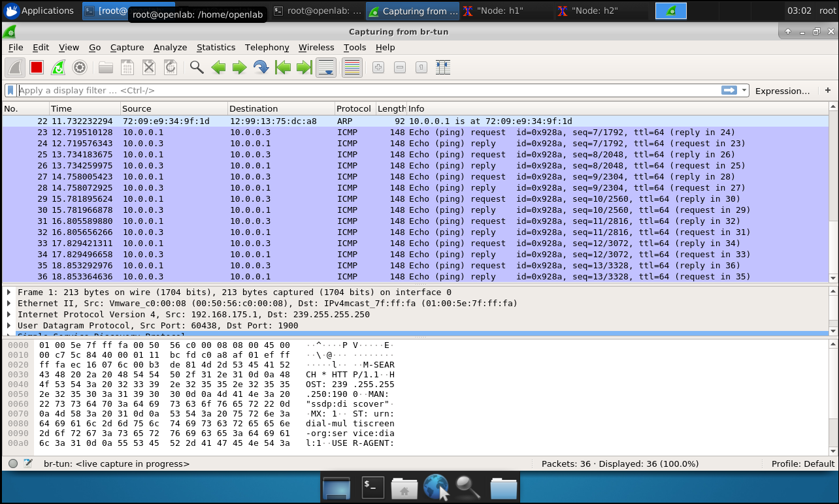Select ARP packet number 22
839x504 pixels.
pos(415,121)
